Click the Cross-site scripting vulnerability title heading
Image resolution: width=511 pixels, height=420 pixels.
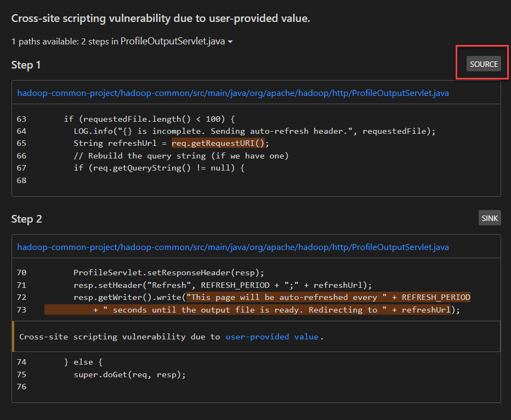tap(161, 18)
